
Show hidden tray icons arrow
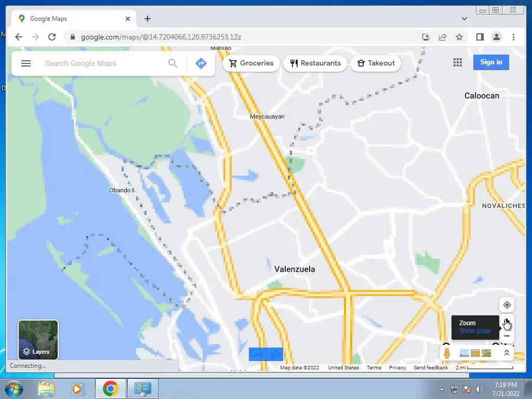442,389
